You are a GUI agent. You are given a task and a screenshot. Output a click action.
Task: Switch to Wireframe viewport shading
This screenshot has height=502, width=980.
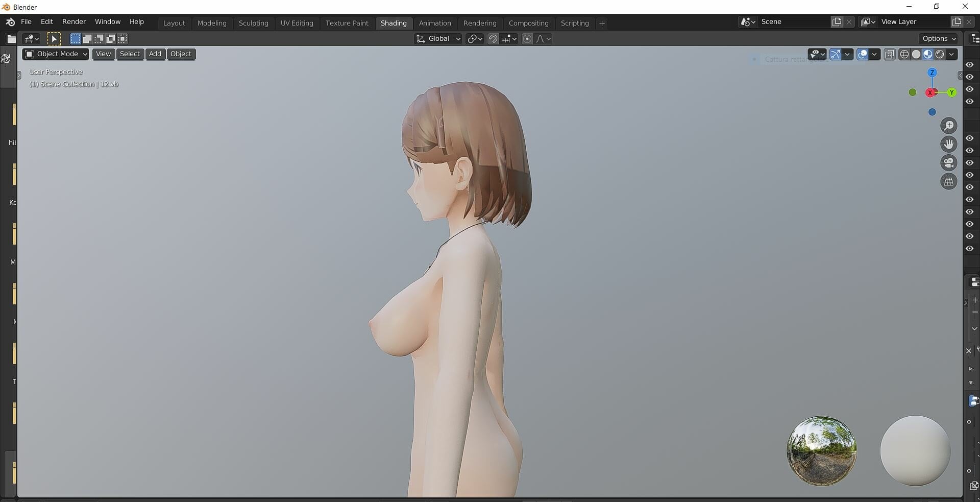(x=904, y=54)
